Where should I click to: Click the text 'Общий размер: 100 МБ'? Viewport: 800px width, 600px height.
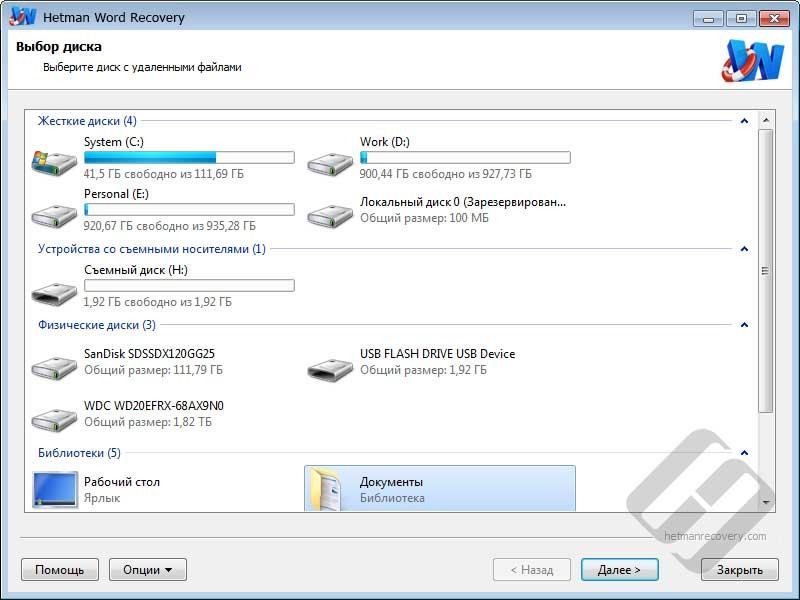click(x=424, y=218)
